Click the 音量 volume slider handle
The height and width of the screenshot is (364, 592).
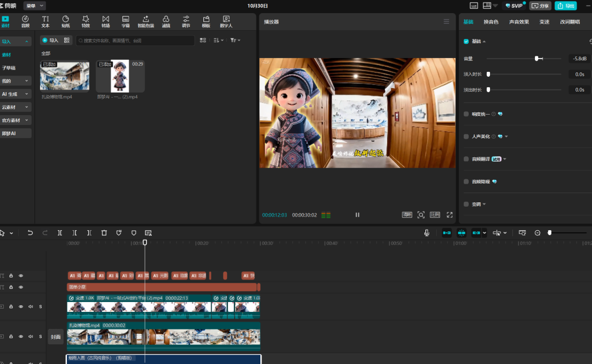(538, 59)
